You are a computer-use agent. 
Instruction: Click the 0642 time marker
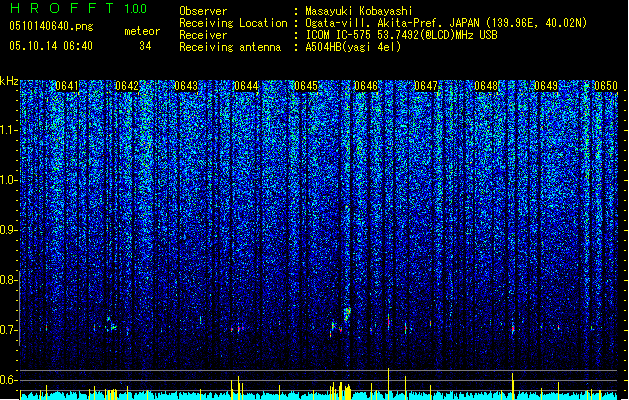[127, 86]
